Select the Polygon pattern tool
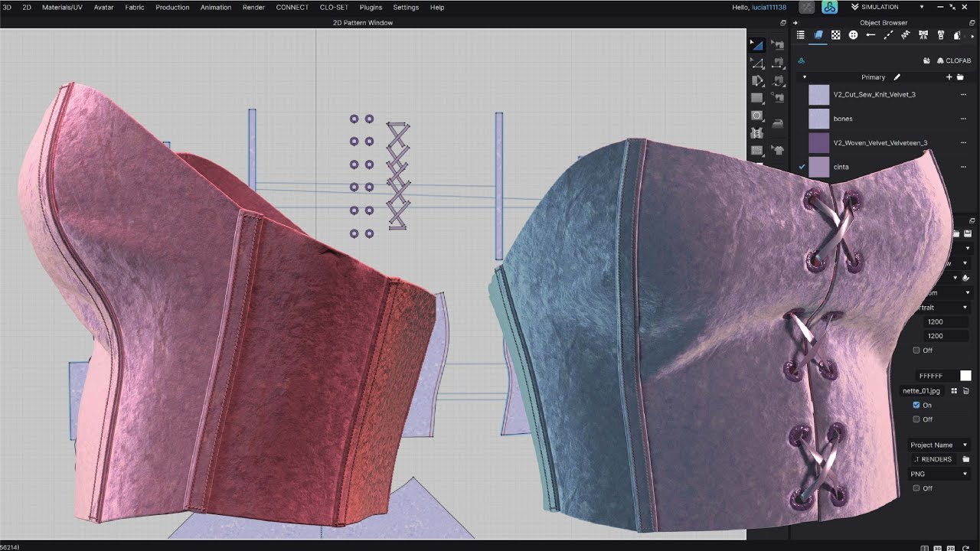The height and width of the screenshot is (551, 980). point(757,80)
